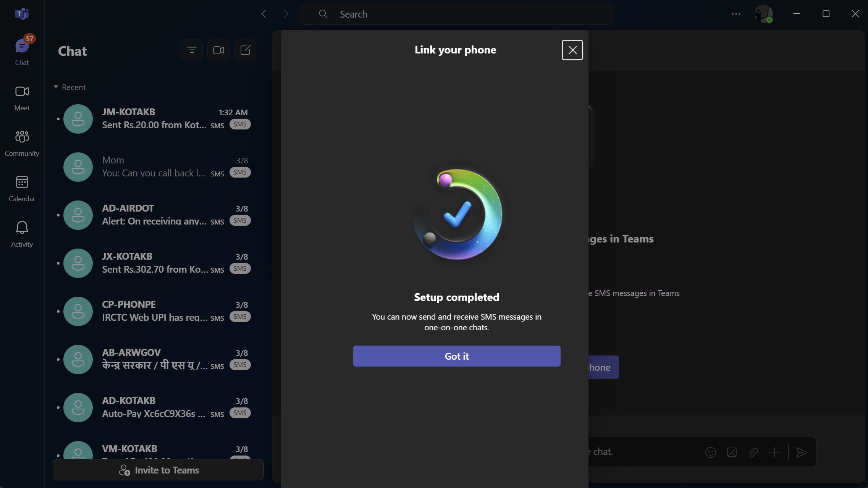Open the JX-KOTAKB conversation

click(157, 263)
